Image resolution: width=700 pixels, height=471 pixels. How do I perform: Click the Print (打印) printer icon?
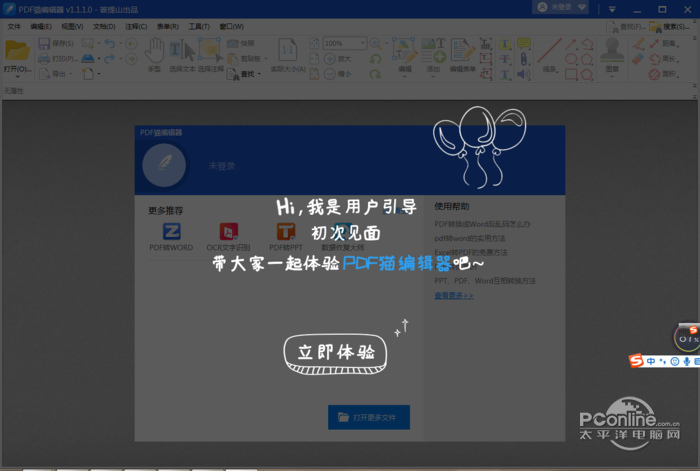tap(44, 58)
